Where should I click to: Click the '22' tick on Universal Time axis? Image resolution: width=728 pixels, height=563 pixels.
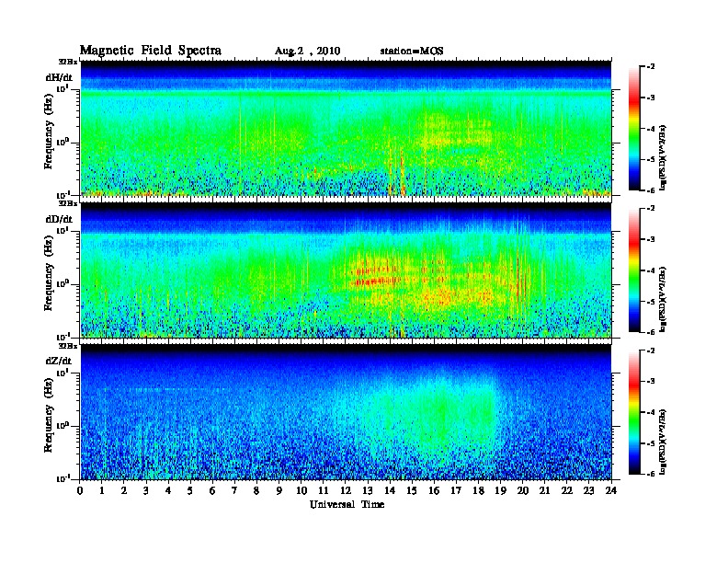pyautogui.click(x=566, y=490)
